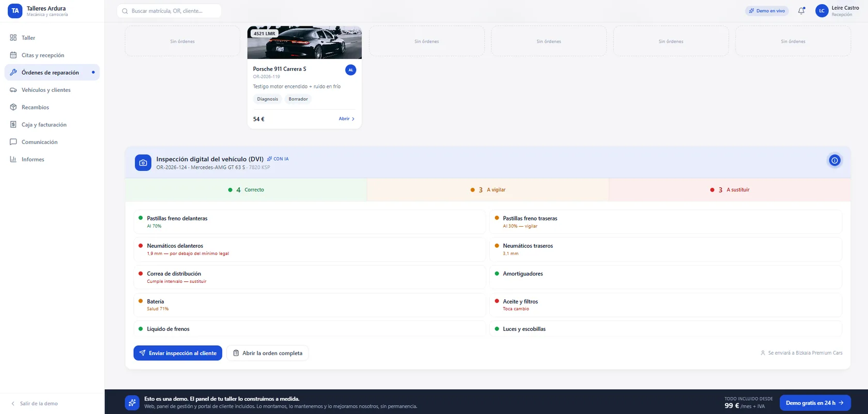Click the car icon for Vehículos

(13, 90)
